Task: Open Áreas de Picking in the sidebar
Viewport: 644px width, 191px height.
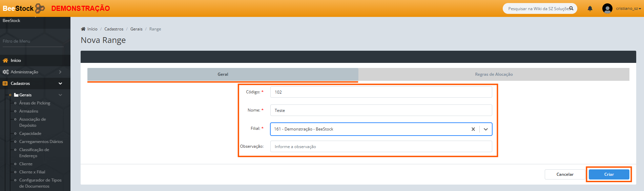Action: pos(35,103)
